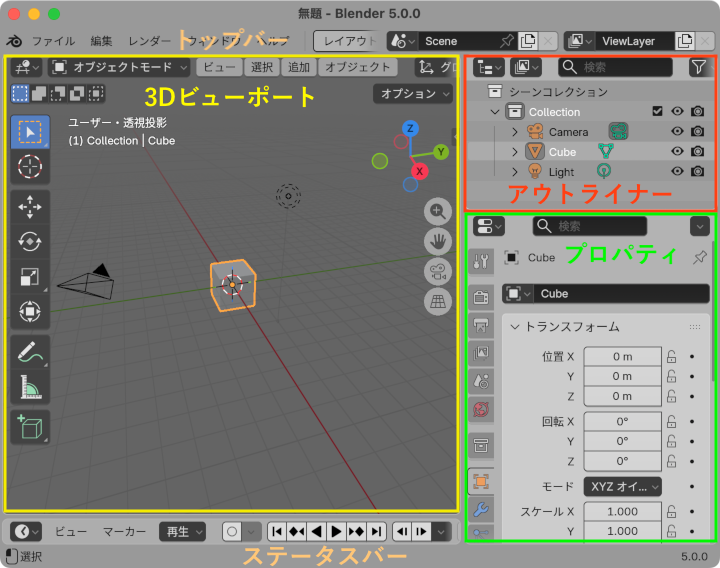720x568 pixels.
Task: Open the 追加 menu in viewport header
Action: 298,67
